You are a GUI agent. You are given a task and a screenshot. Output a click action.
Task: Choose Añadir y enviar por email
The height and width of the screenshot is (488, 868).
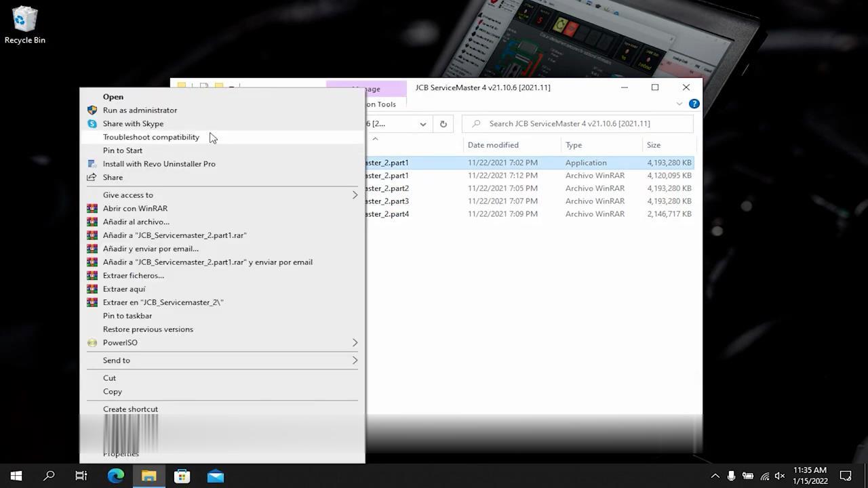coord(151,249)
